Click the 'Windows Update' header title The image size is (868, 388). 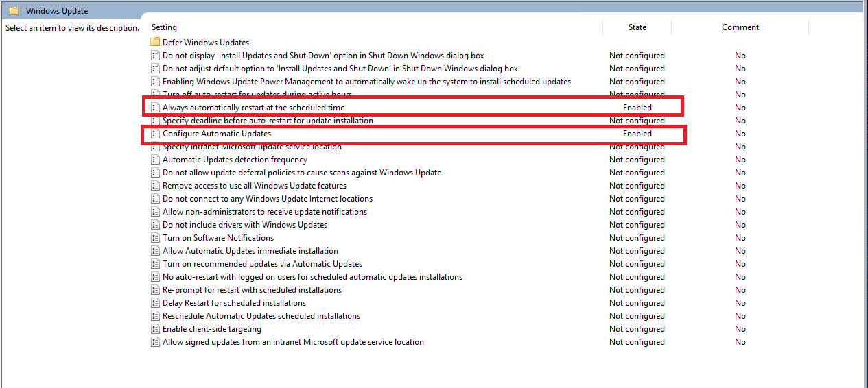coord(57,11)
